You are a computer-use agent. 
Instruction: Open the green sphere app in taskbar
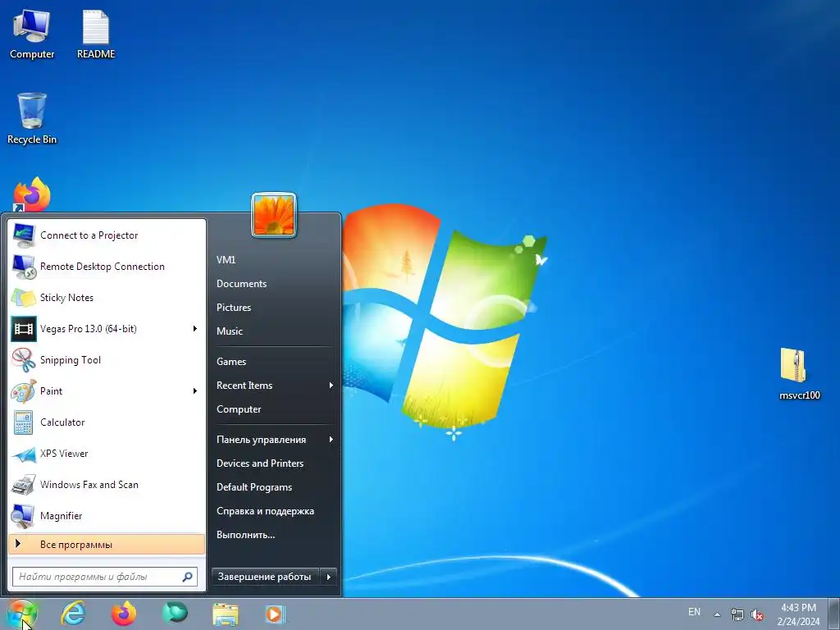pos(175,613)
